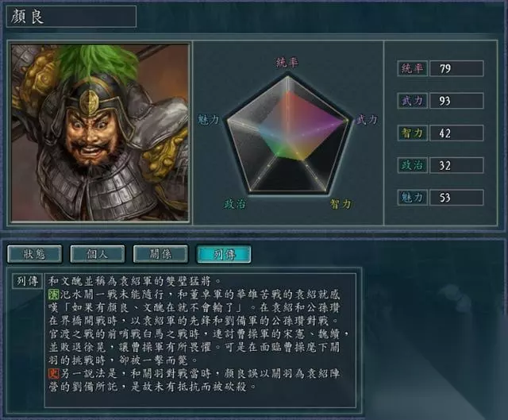Click the 列傳 heading beside biography text
This screenshot has width=508, height=420.
[x=28, y=281]
